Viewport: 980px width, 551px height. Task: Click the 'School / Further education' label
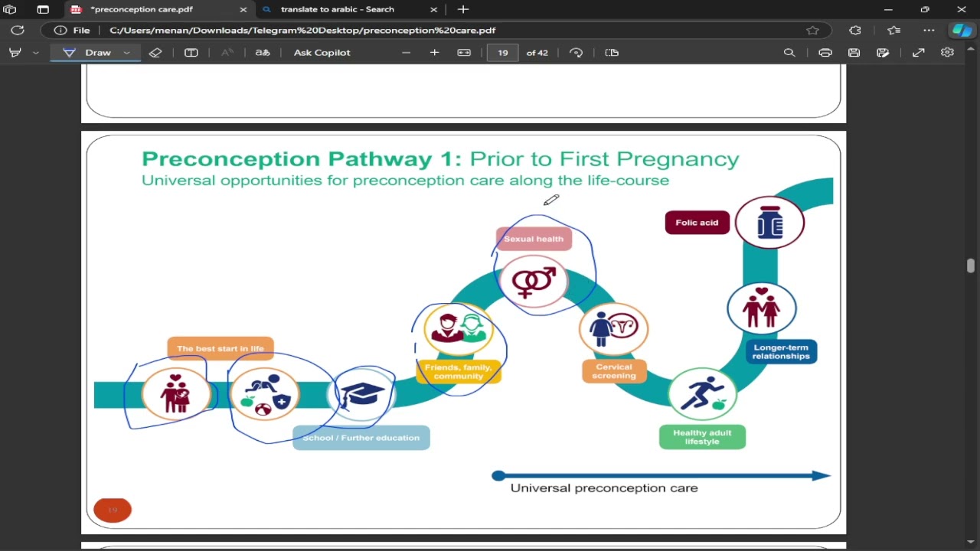click(361, 438)
